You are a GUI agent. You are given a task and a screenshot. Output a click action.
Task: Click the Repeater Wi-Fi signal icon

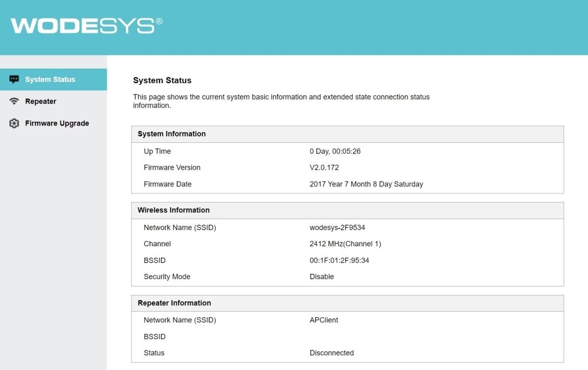(x=14, y=102)
